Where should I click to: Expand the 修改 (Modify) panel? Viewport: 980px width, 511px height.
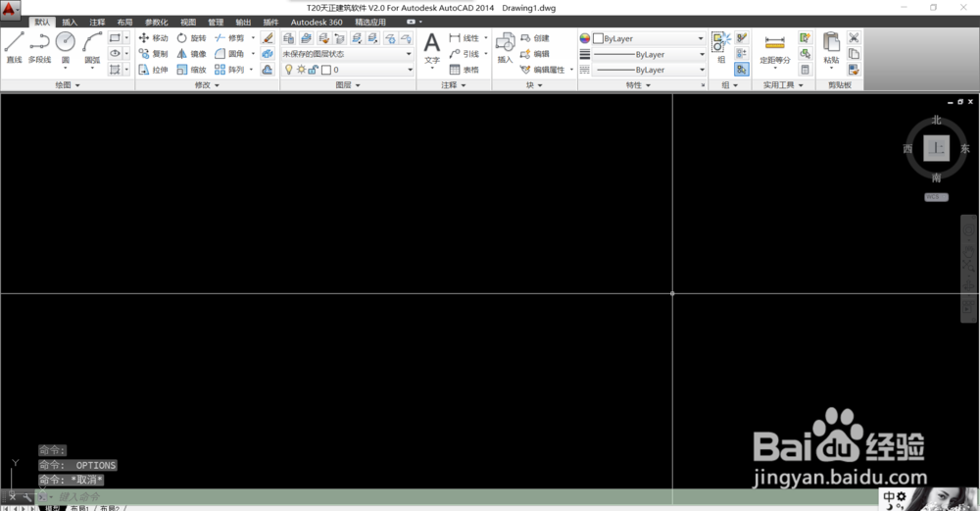pos(207,85)
